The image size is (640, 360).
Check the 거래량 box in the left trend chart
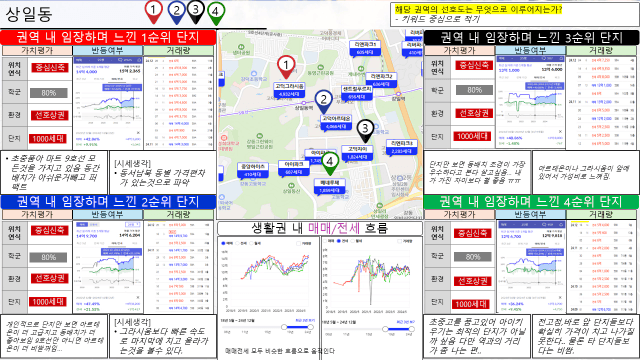(298, 243)
